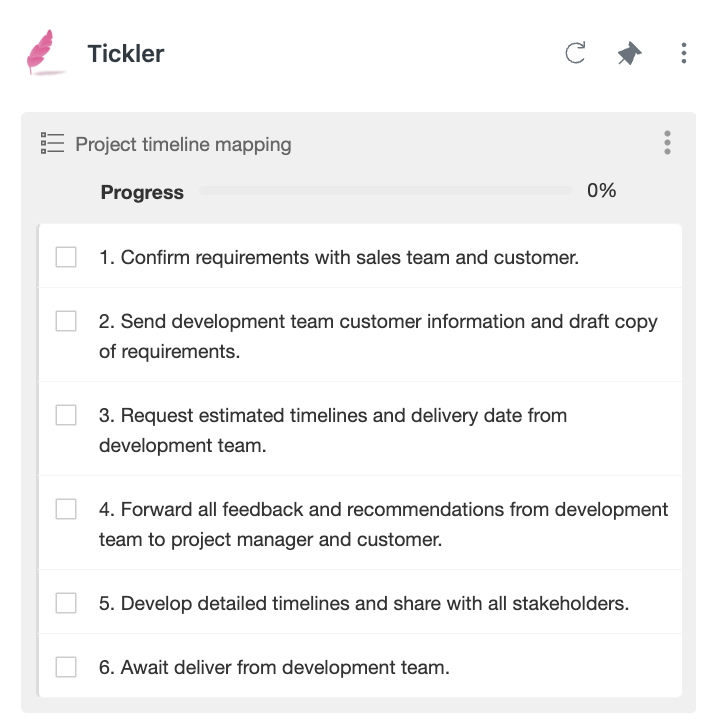Click the checklist icon beside Project timeline mapping
The width and height of the screenshot is (720, 728).
tap(52, 143)
